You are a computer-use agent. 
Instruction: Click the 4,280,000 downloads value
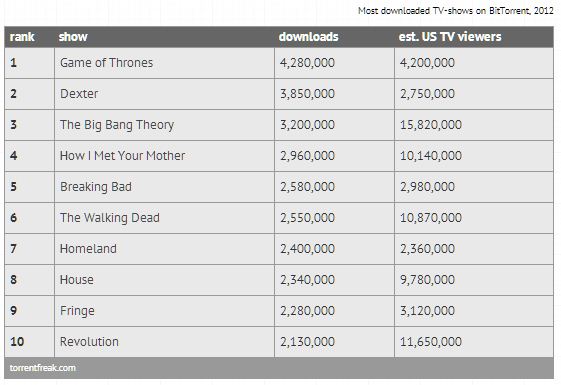click(307, 63)
